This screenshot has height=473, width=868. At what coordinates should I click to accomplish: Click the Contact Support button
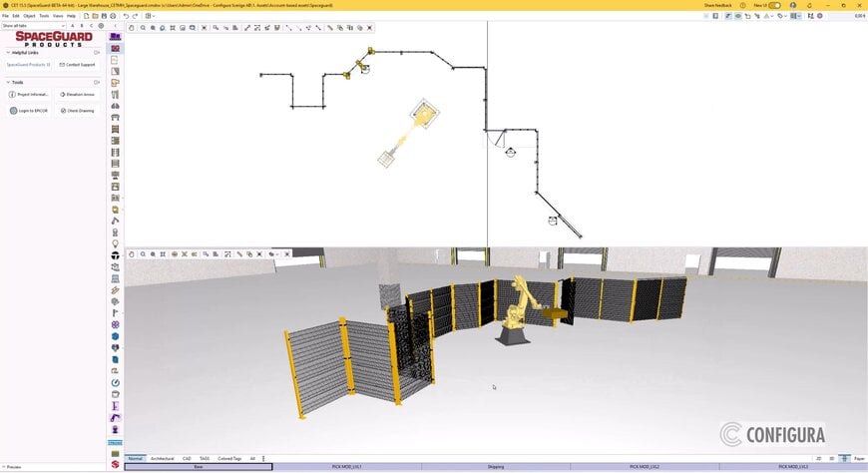click(78, 65)
